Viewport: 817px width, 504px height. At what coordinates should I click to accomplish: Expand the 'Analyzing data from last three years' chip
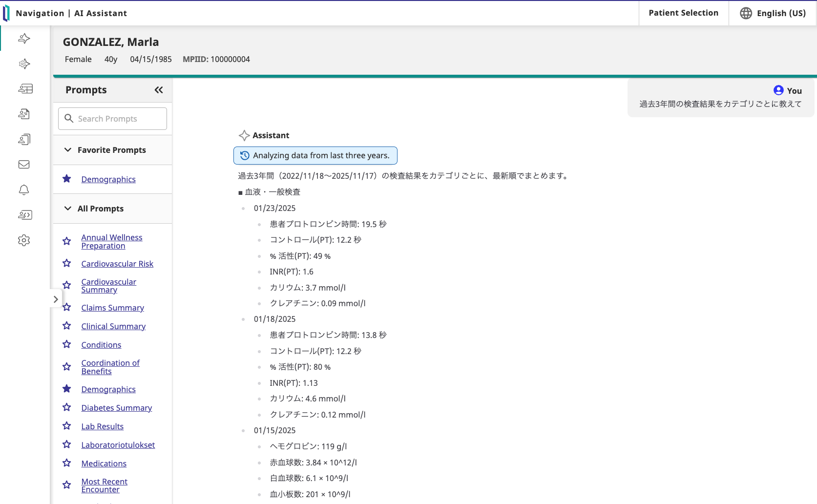(x=315, y=155)
